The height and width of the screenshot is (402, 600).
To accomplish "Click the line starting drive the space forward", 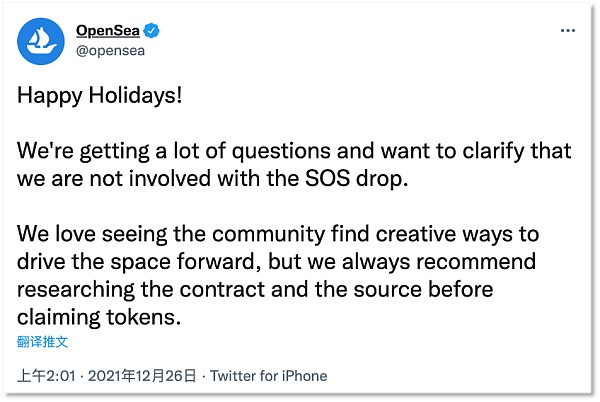I will (276, 262).
